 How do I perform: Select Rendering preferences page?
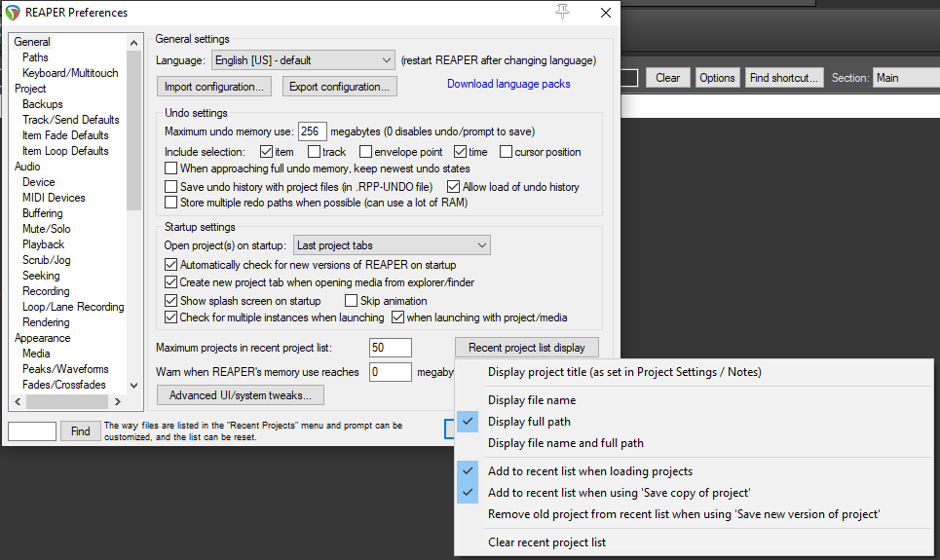point(46,322)
